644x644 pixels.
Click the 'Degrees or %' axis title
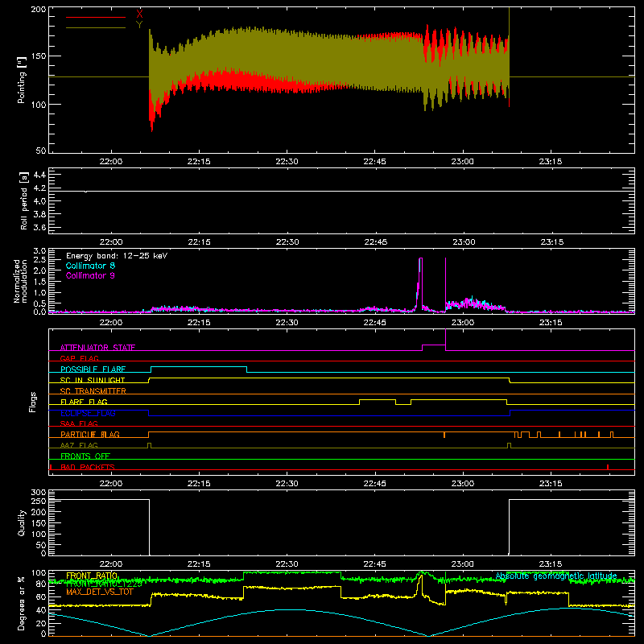pyautogui.click(x=21, y=603)
